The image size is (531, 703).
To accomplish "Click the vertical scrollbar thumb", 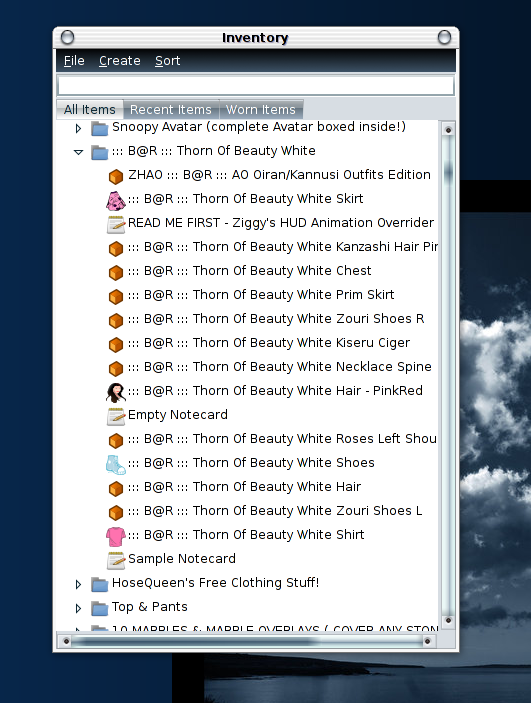I will (448, 173).
